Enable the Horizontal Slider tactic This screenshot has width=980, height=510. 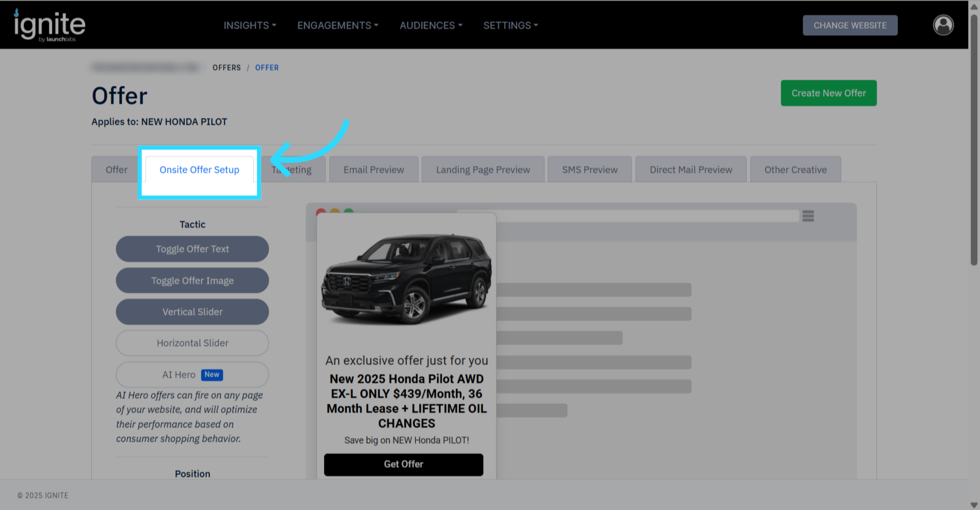192,343
